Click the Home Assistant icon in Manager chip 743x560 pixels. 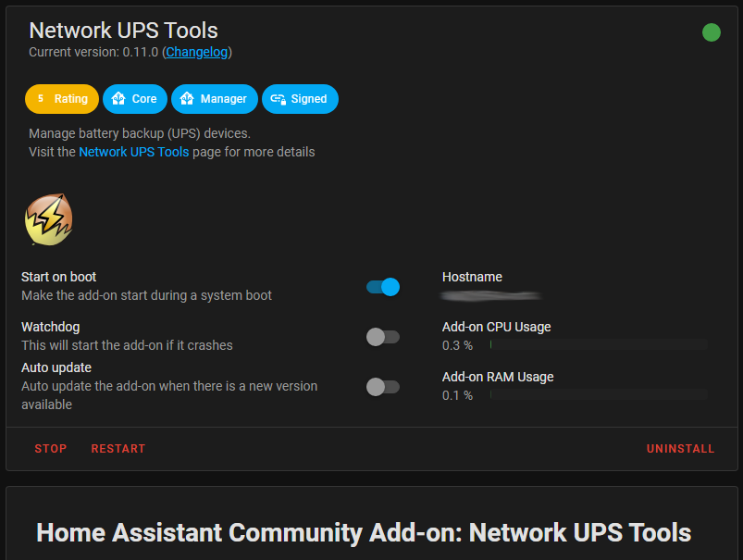pyautogui.click(x=187, y=99)
